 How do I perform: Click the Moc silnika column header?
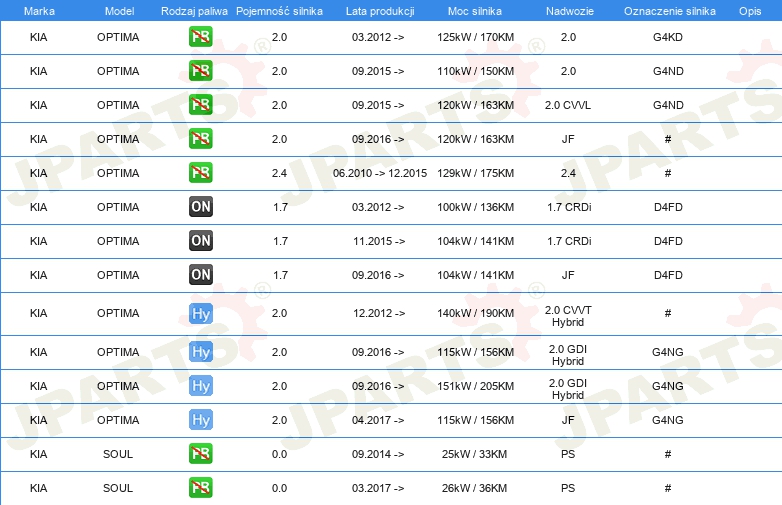pos(475,11)
